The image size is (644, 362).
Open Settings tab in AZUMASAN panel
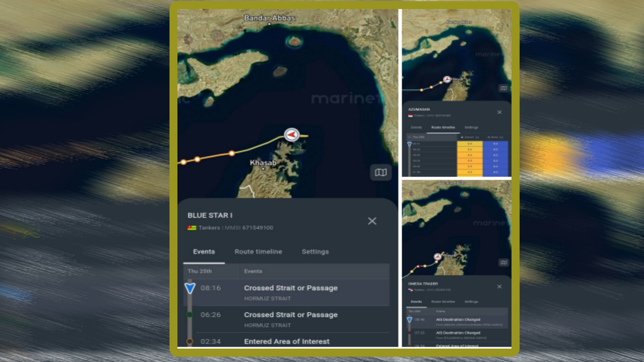[471, 127]
